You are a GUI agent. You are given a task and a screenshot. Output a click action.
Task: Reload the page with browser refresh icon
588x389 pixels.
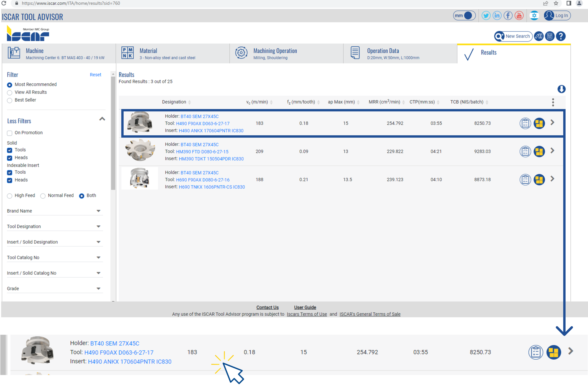point(4,3)
